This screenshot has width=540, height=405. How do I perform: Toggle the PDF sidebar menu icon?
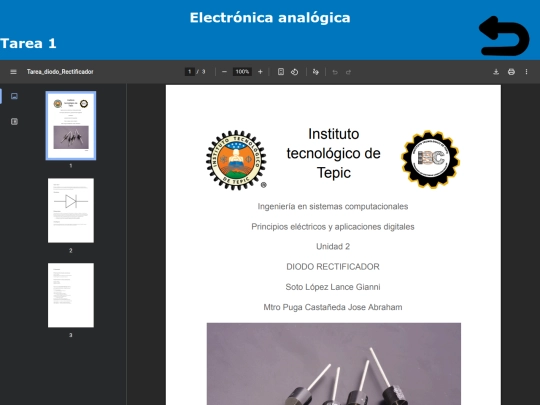[x=13, y=72]
